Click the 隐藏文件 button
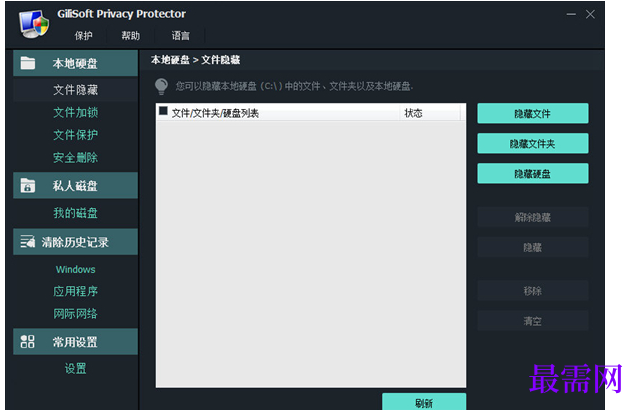Image resolution: width=641 pixels, height=410 pixels. 533,113
